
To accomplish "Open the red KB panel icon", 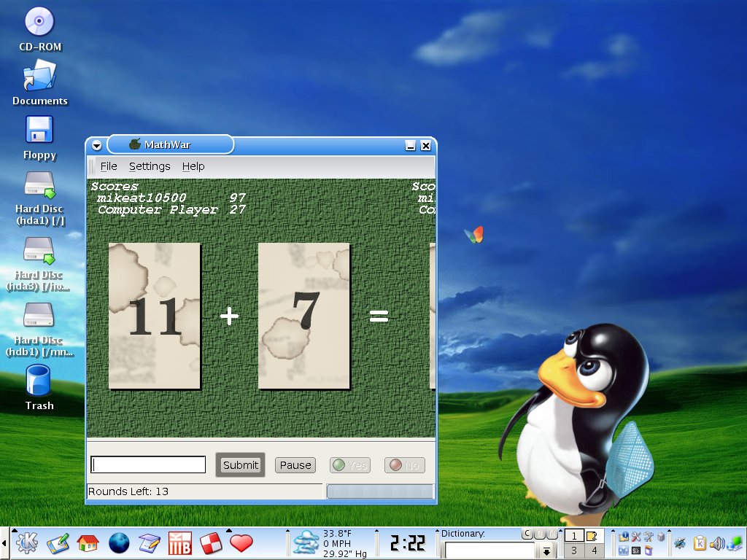I will point(179,543).
